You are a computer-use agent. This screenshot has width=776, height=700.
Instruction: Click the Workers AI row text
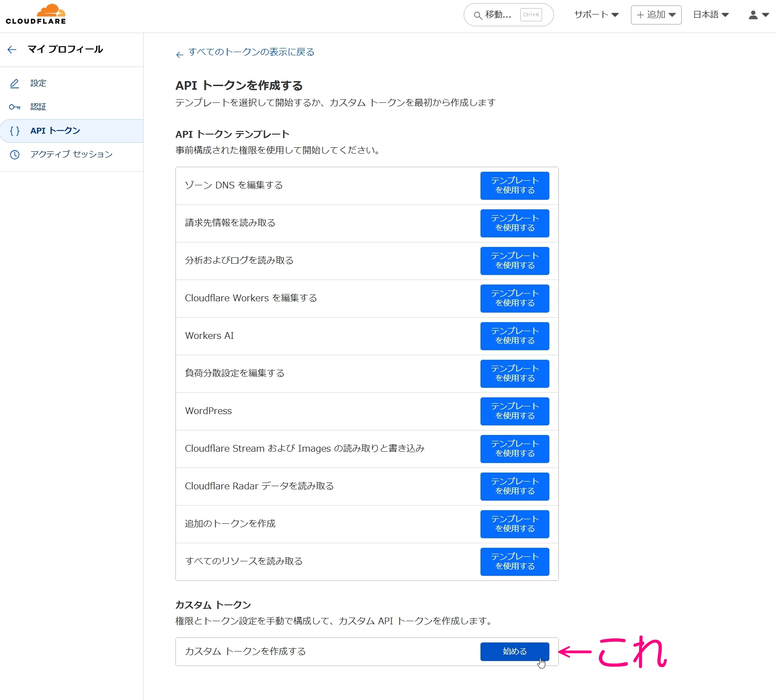pos(209,336)
